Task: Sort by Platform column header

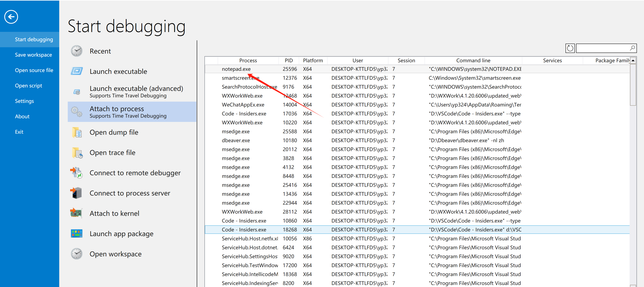Action: click(x=313, y=60)
